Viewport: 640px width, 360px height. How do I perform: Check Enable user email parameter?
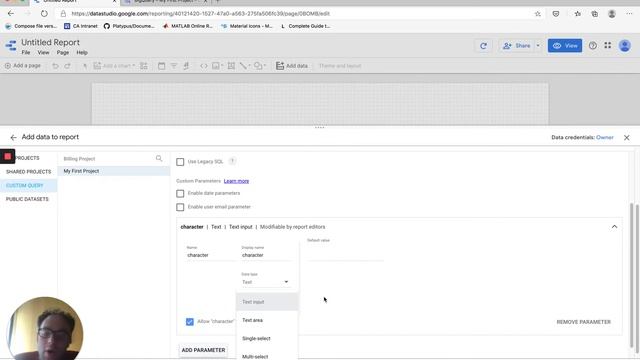(x=180, y=207)
